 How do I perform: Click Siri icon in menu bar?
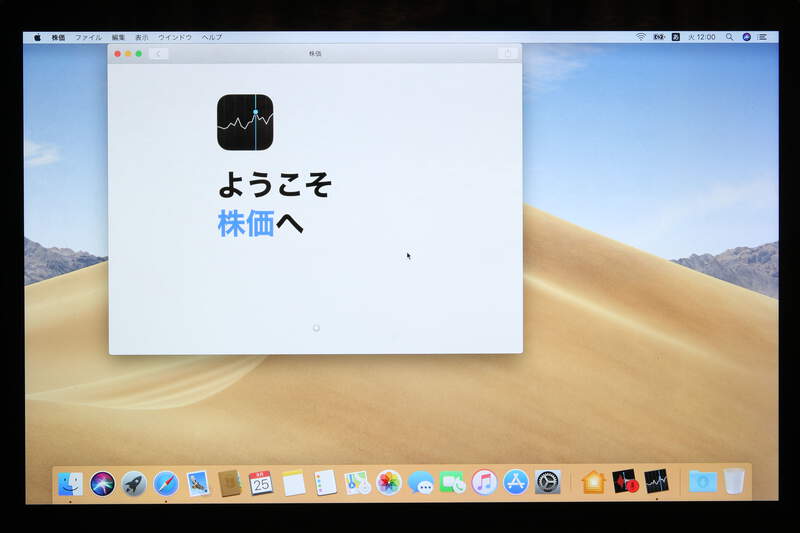point(746,37)
